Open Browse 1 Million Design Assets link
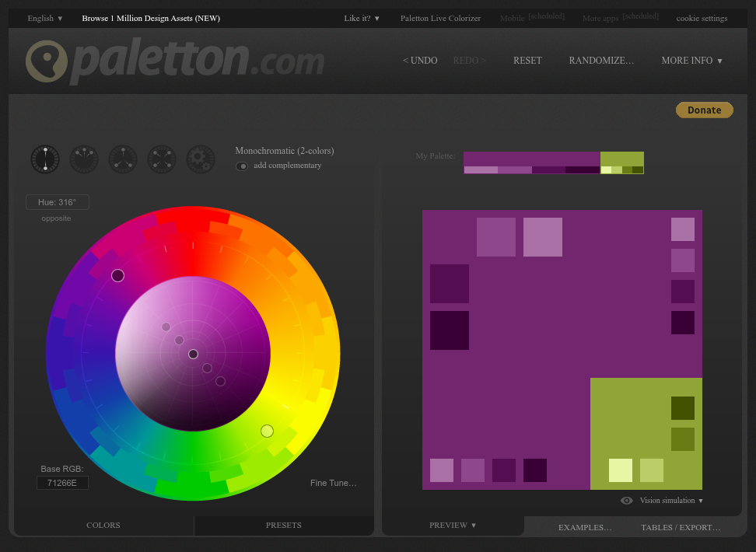The image size is (756, 552). (x=151, y=19)
